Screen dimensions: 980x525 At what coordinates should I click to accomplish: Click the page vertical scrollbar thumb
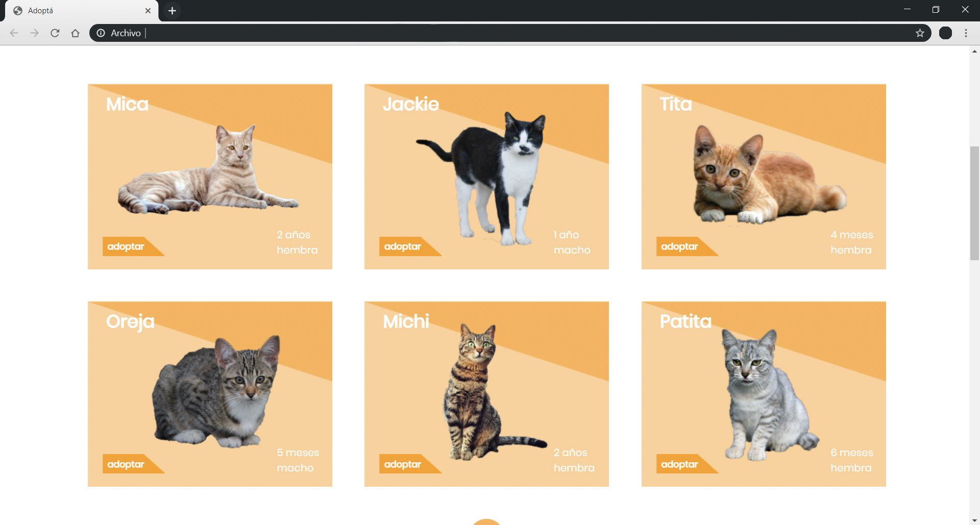[x=974, y=203]
